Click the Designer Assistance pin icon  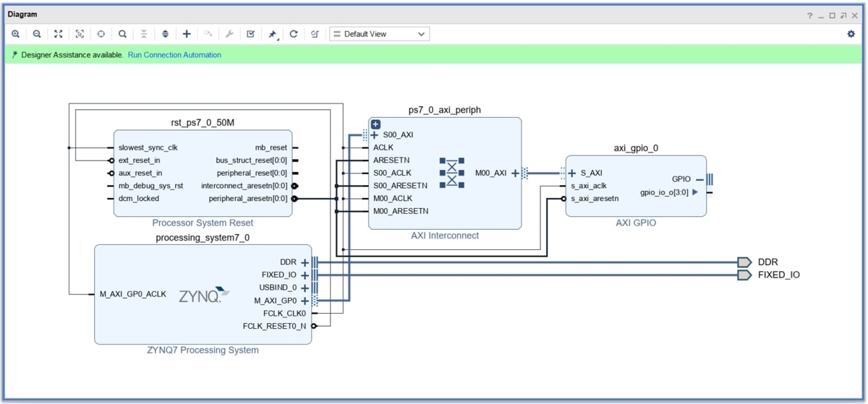(x=14, y=55)
